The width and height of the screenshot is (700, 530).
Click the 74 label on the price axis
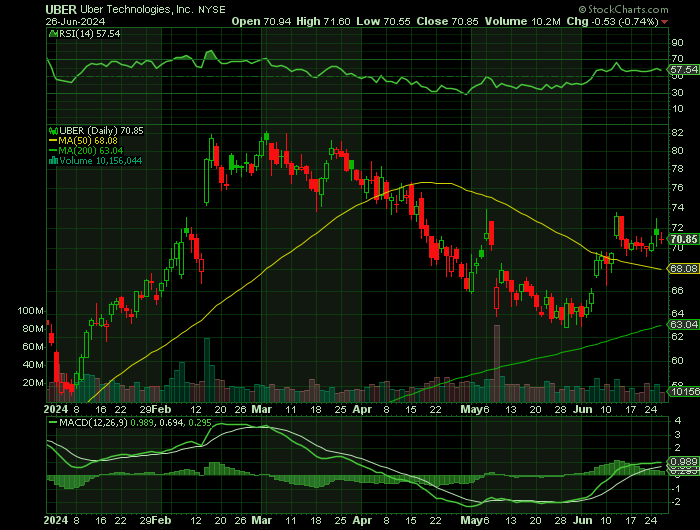[x=677, y=207]
